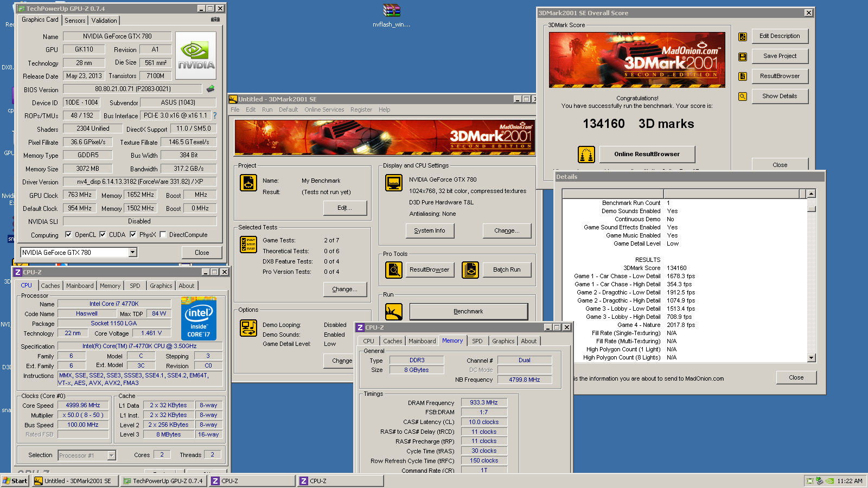
Task: Click the GPU-Z screenshot camera icon
Action: (x=215, y=20)
